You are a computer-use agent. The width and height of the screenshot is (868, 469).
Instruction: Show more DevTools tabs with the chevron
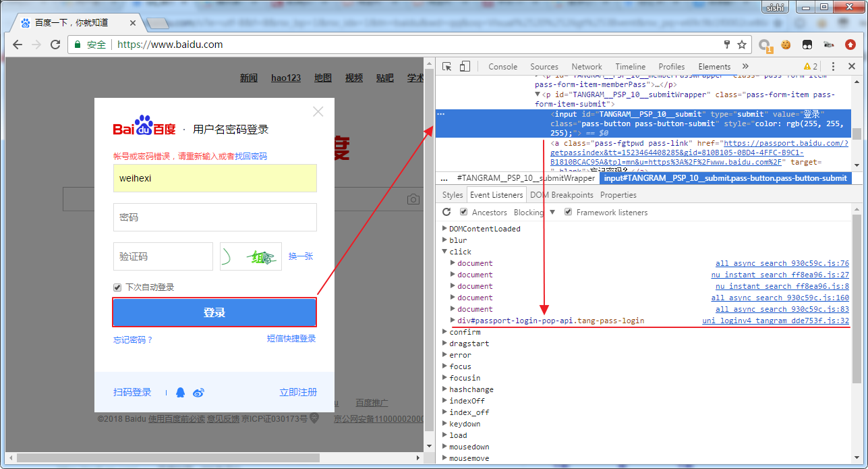point(745,66)
